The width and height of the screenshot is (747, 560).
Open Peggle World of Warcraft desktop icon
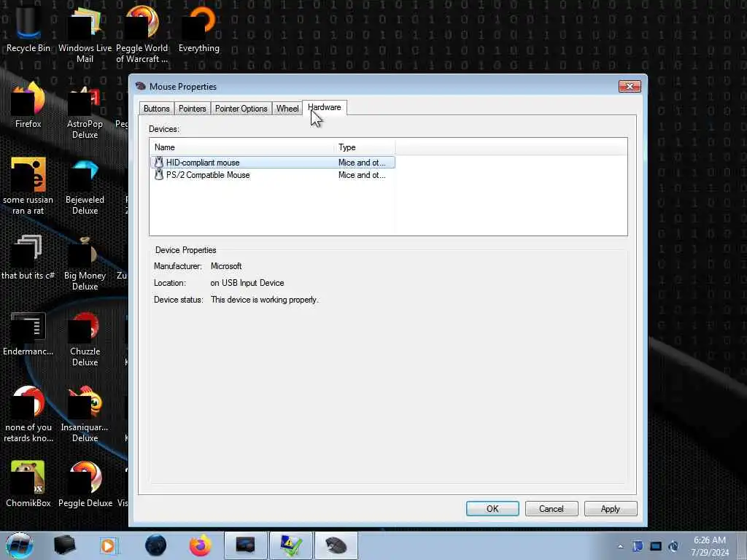tap(142, 34)
